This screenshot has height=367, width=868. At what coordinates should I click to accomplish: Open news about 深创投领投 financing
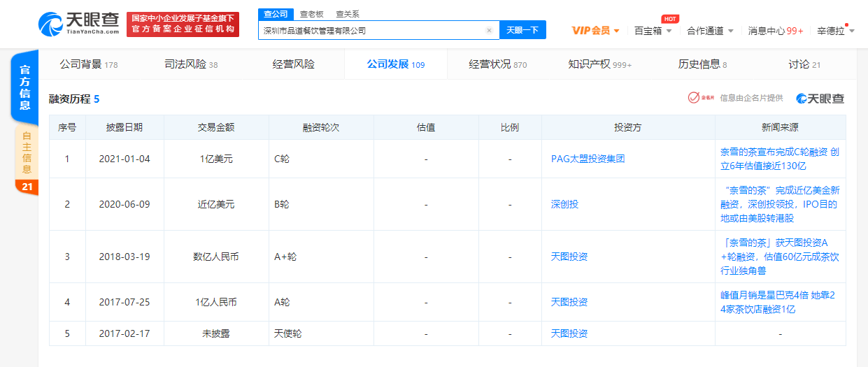[x=779, y=204]
